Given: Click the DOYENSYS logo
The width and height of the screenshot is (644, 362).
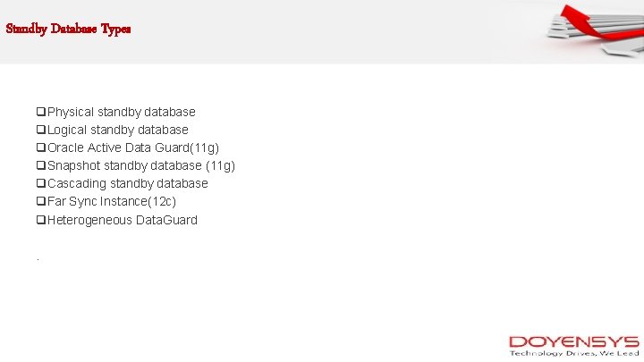Looking at the screenshot, I should 573,341.
